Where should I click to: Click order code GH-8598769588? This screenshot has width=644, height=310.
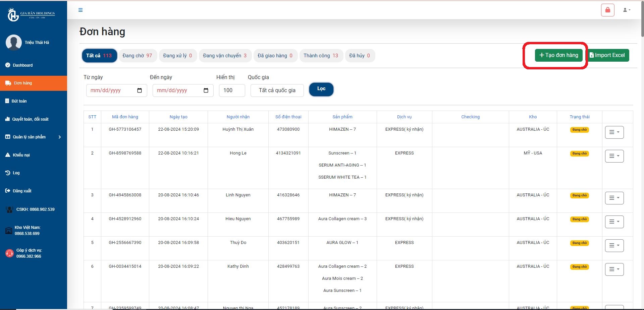pyautogui.click(x=125, y=153)
